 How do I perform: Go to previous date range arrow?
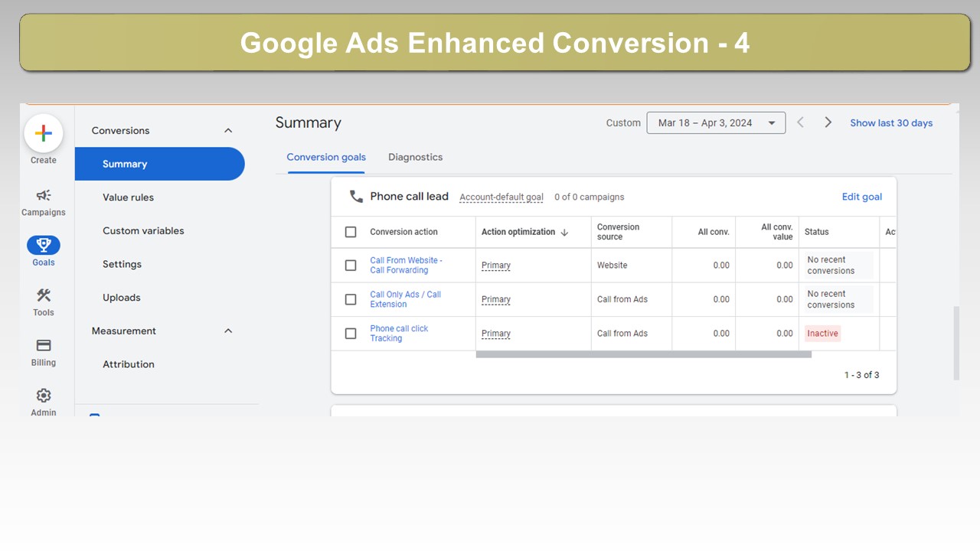(800, 122)
